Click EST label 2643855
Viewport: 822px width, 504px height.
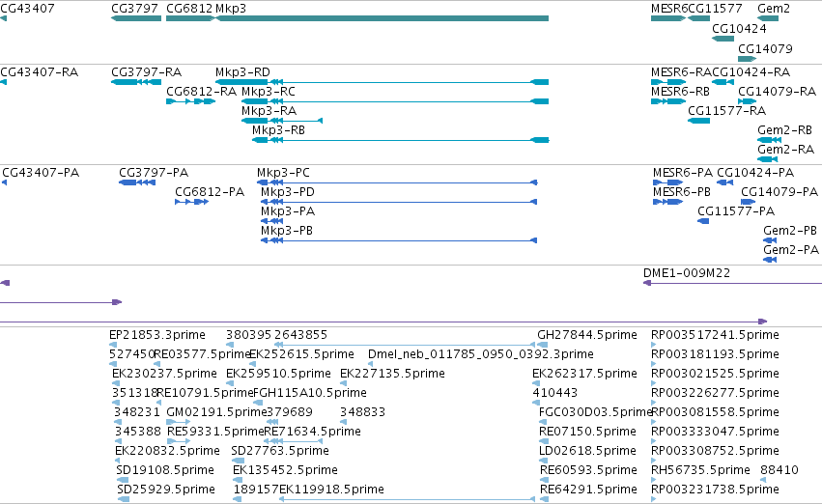(x=301, y=335)
